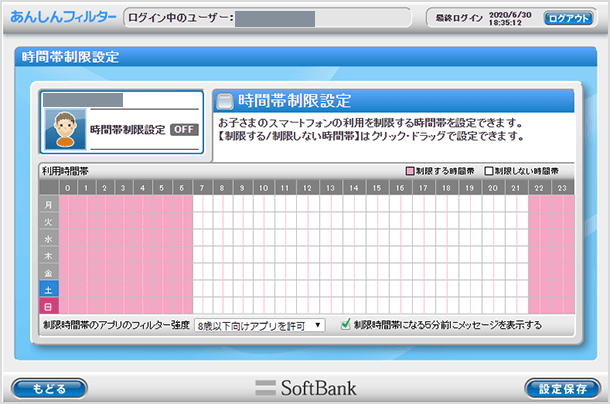
Task: Click the white 制限しない時間帯 legend swatch
Action: coord(489,171)
